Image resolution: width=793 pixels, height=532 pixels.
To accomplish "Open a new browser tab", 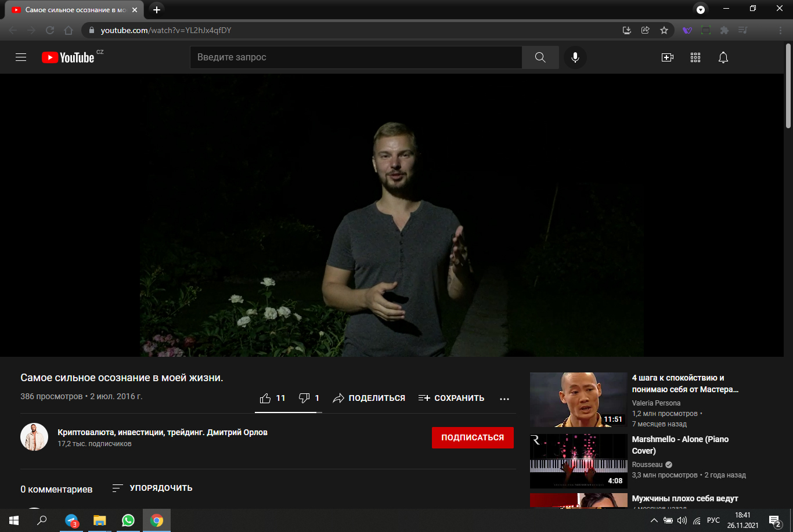I will pyautogui.click(x=157, y=10).
